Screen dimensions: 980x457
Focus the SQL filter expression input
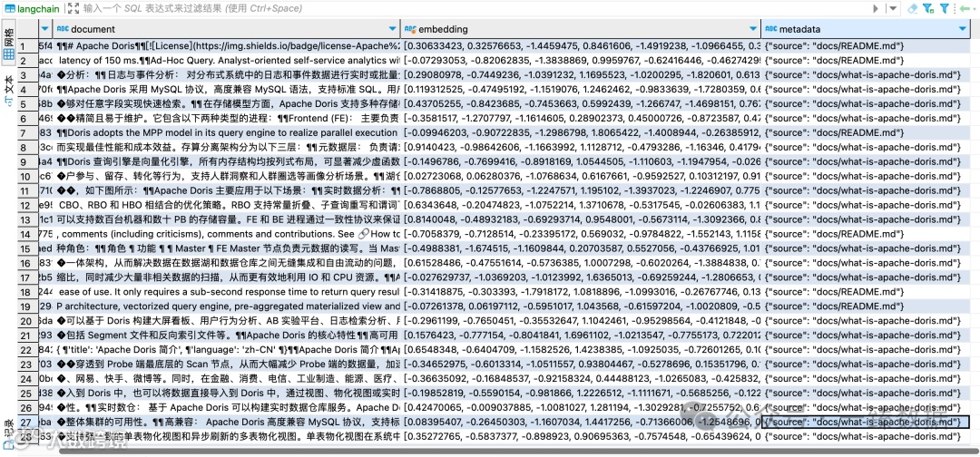tap(475, 8)
